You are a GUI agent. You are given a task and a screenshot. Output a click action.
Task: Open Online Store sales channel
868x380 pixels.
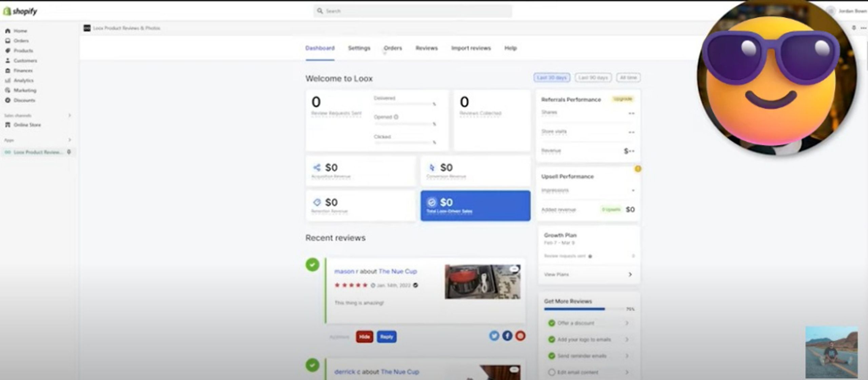click(x=27, y=125)
